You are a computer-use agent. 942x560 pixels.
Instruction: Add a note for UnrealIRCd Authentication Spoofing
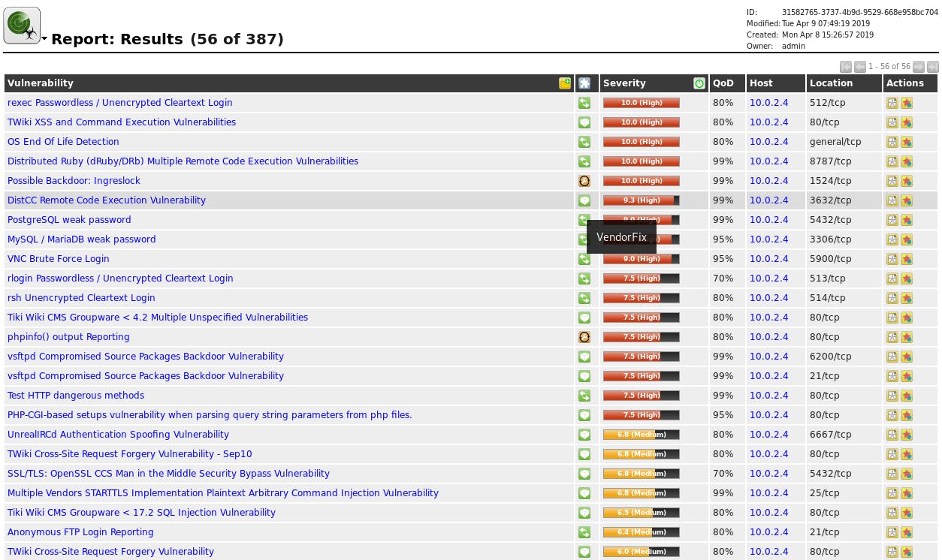pyautogui.click(x=892, y=435)
